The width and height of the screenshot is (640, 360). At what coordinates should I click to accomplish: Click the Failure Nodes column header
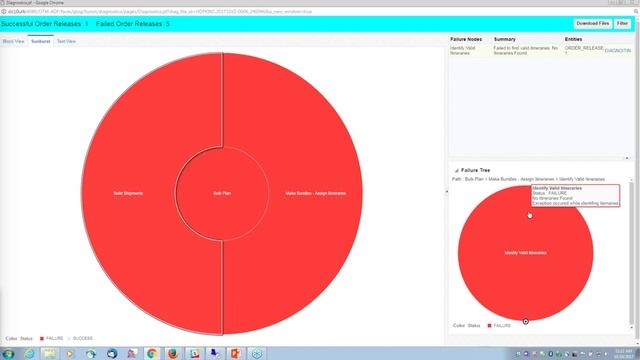click(466, 39)
